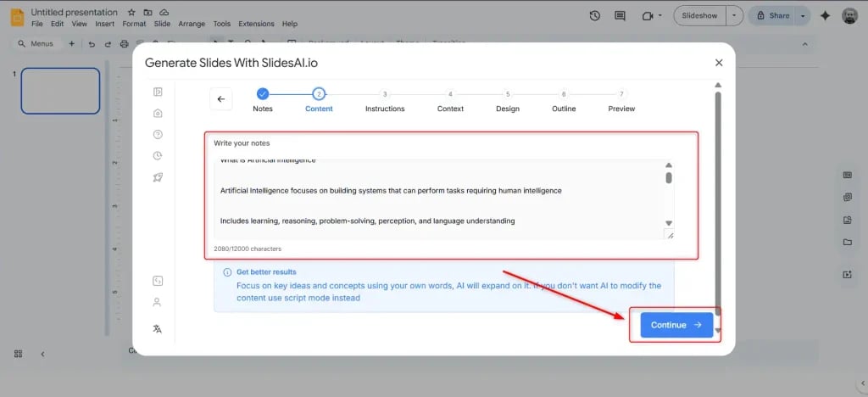Jump to the Preview step
Screen dimensions: 868x397
(x=621, y=100)
